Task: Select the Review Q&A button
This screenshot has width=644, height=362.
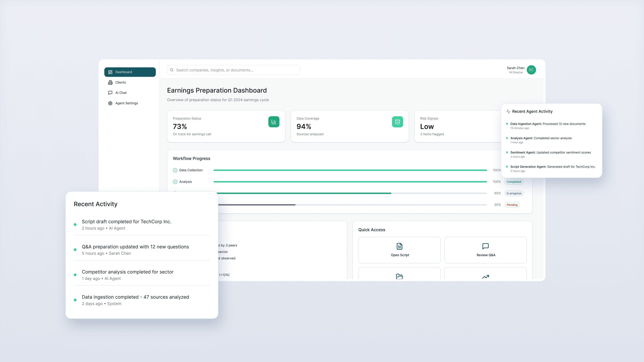Action: (x=486, y=250)
